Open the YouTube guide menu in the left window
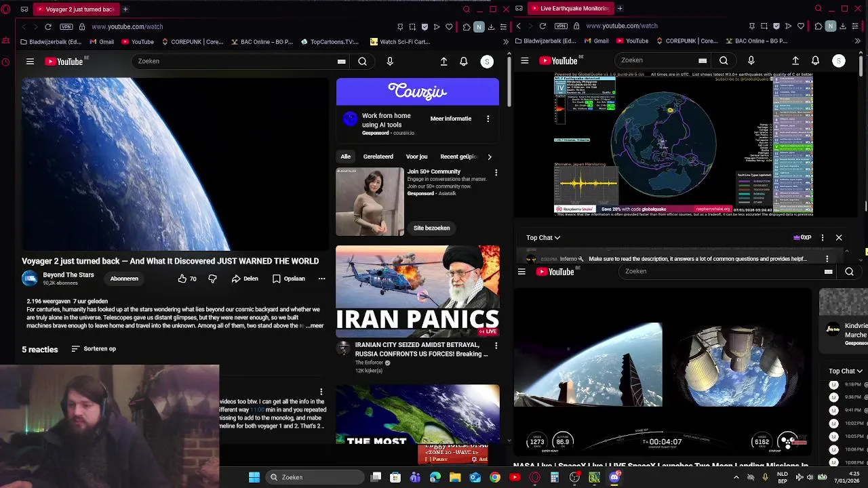This screenshot has height=488, width=868. pyautogui.click(x=30, y=62)
